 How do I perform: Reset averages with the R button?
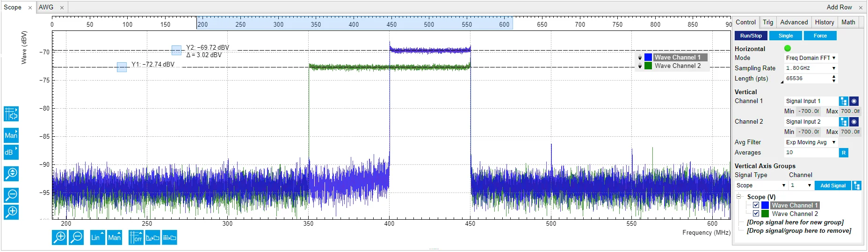[844, 153]
